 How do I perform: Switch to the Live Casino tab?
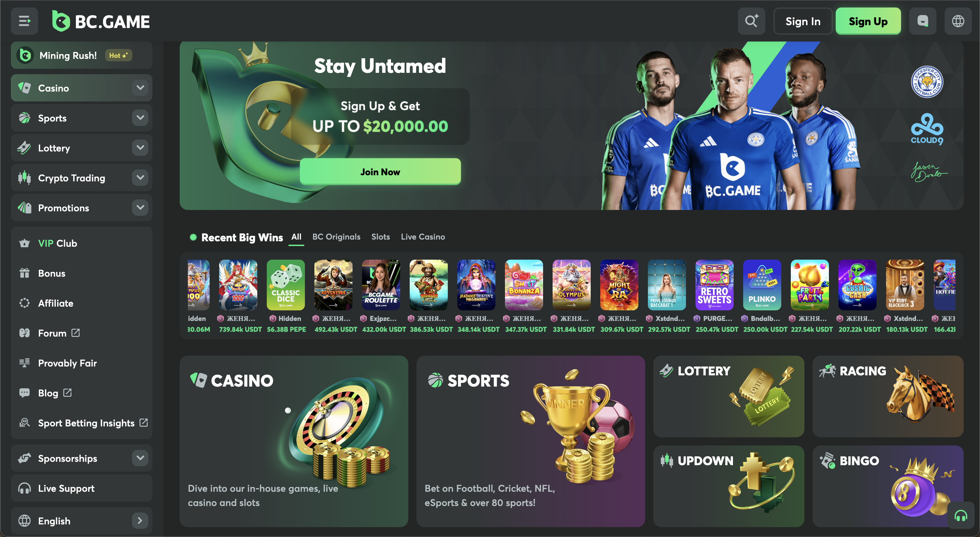(x=423, y=237)
